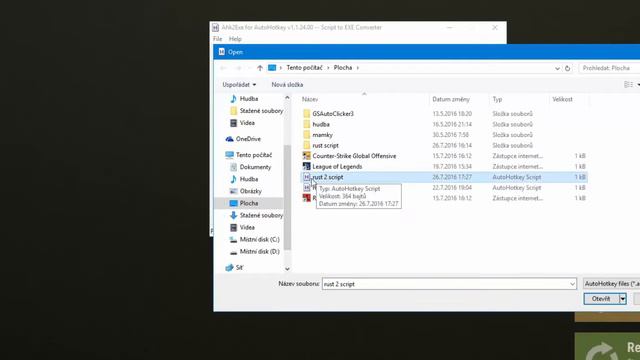Open Síť network in the sidebar
The image size is (640, 360).
pos(239,268)
